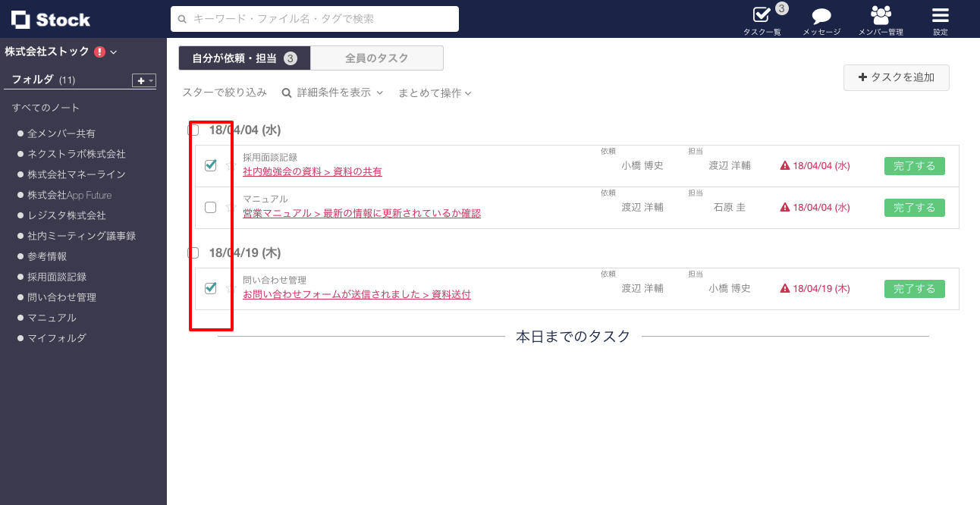Image resolution: width=980 pixels, height=505 pixels.
Task: Check the マニュアル task checkbox
Action: pyautogui.click(x=211, y=206)
